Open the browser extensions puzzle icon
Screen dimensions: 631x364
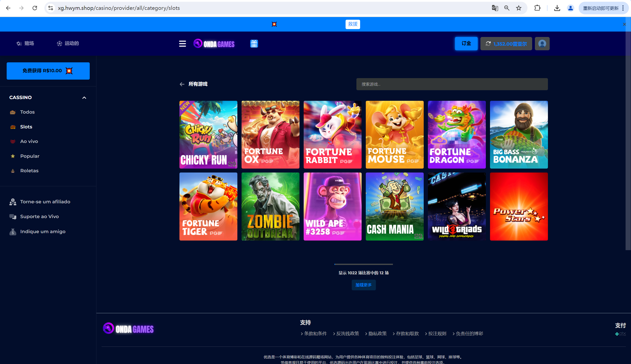click(x=537, y=8)
